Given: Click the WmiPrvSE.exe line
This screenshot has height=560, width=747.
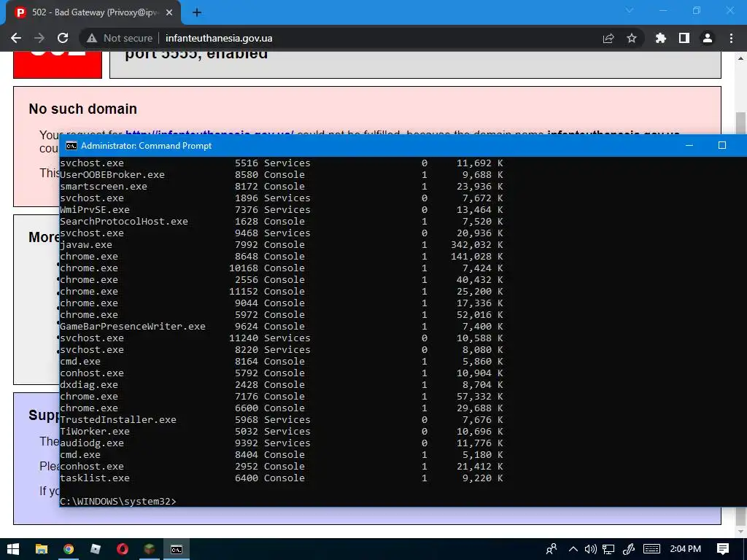Looking at the screenshot, I should [281, 209].
